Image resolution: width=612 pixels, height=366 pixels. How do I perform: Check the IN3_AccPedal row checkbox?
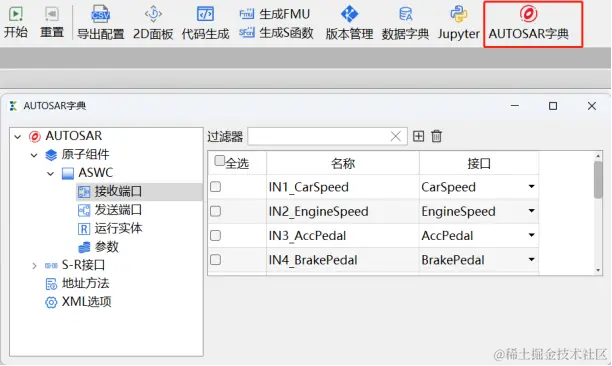215,236
